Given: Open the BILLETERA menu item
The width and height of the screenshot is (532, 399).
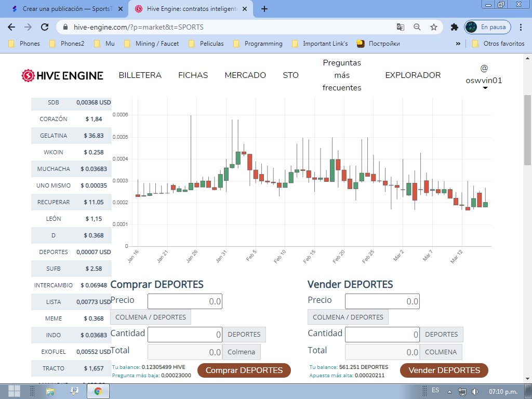Looking at the screenshot, I should click(140, 75).
